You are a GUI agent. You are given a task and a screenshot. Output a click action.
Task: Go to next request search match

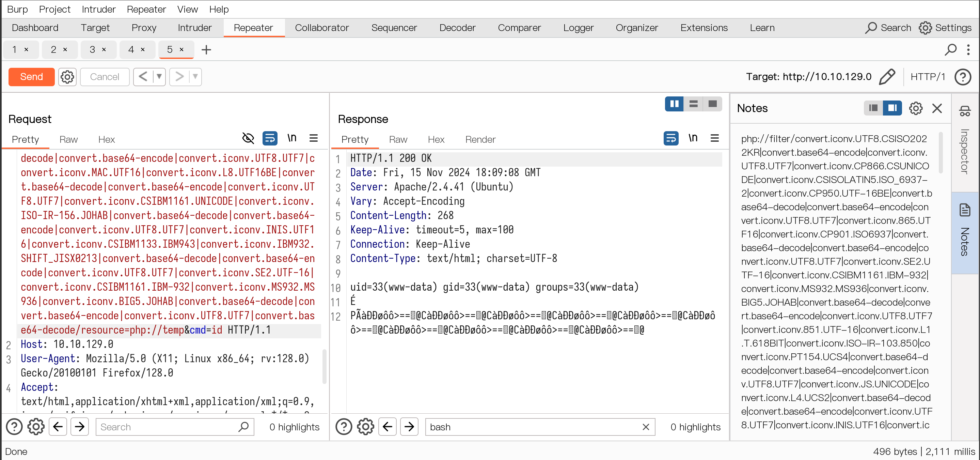tap(80, 427)
